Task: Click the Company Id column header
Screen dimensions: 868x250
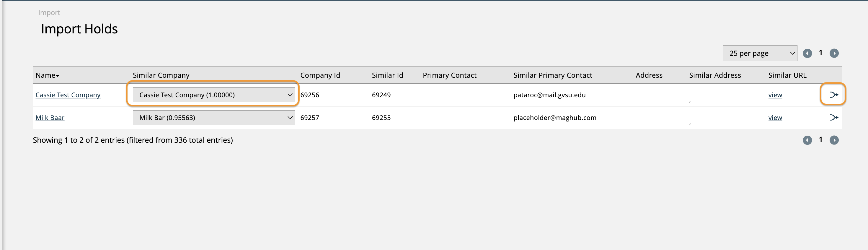Action: point(320,75)
